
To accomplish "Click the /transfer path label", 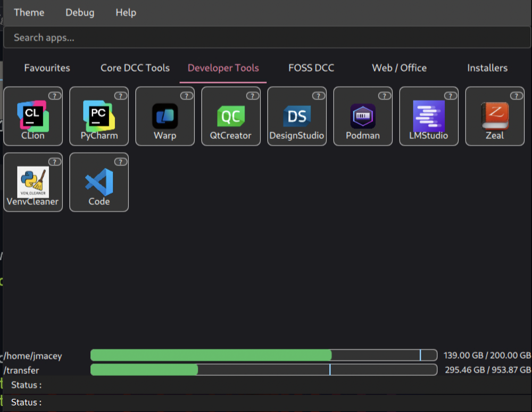I will [x=21, y=370].
